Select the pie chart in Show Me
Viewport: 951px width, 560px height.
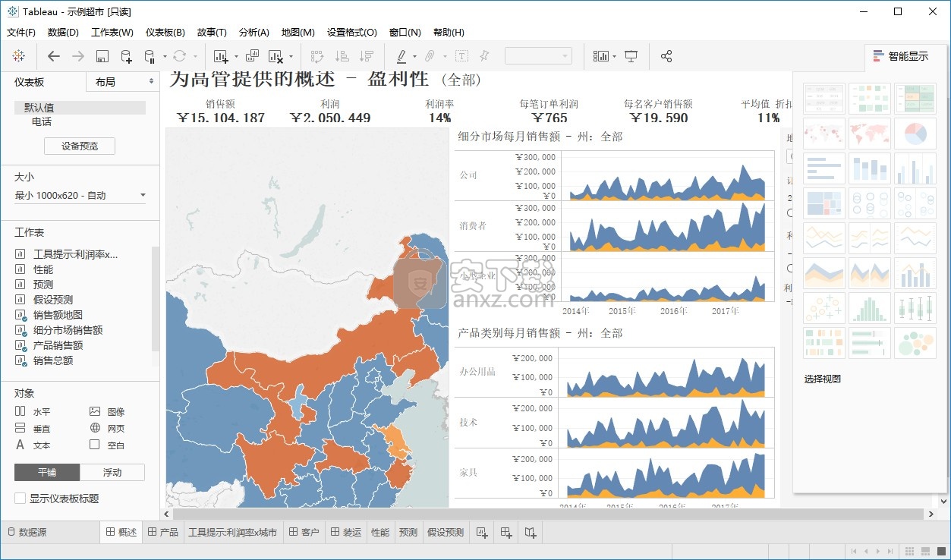[x=915, y=134]
